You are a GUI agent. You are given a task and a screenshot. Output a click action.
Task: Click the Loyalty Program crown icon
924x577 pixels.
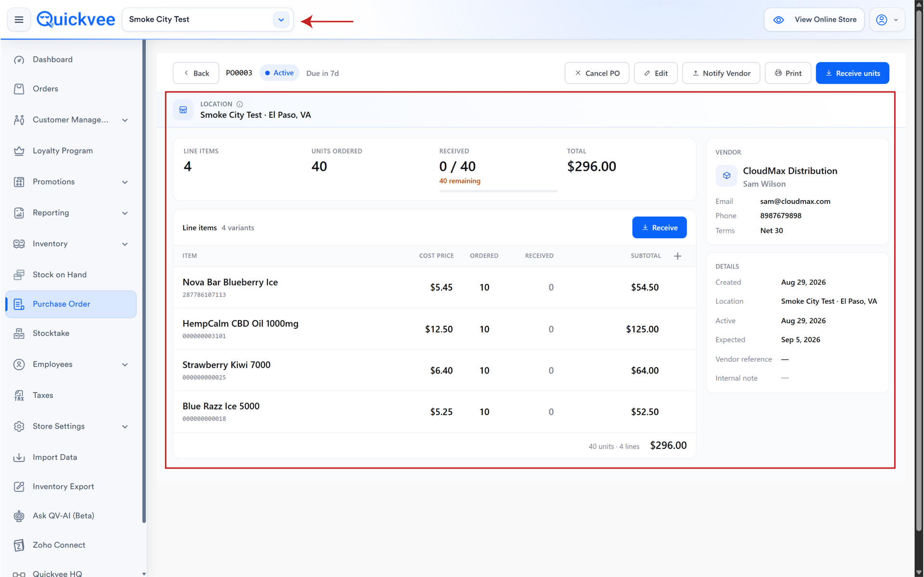(x=19, y=151)
